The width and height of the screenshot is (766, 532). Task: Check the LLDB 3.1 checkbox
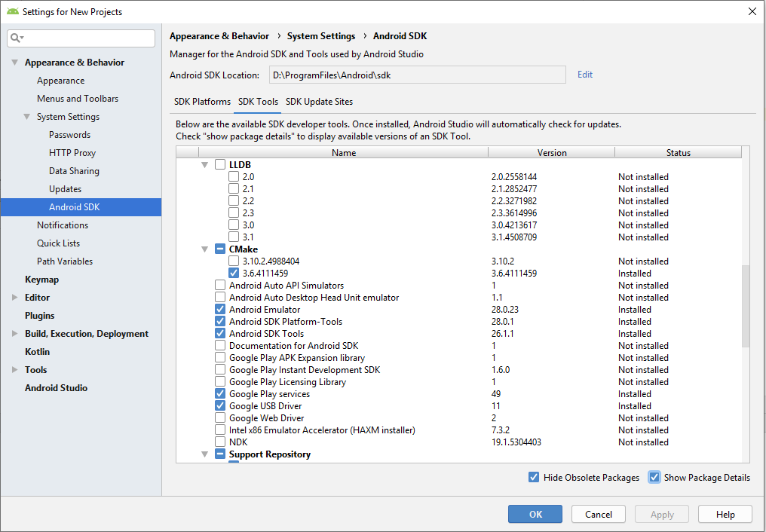(x=234, y=237)
